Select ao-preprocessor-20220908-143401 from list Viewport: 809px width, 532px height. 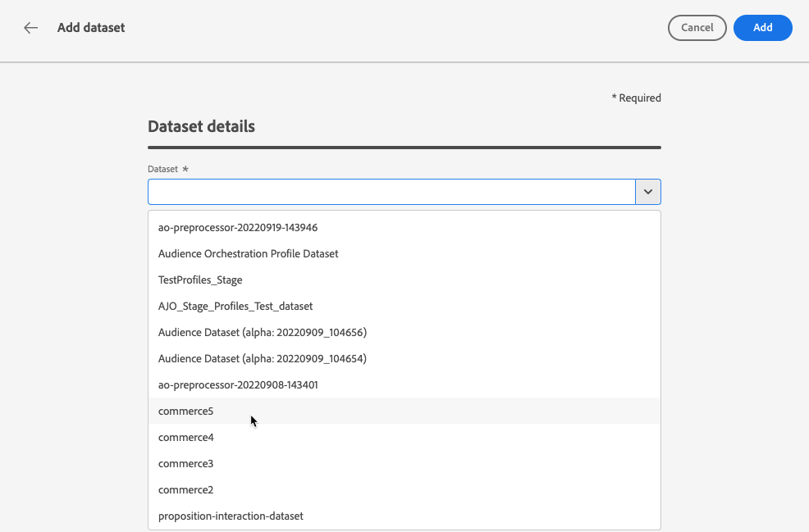238,384
